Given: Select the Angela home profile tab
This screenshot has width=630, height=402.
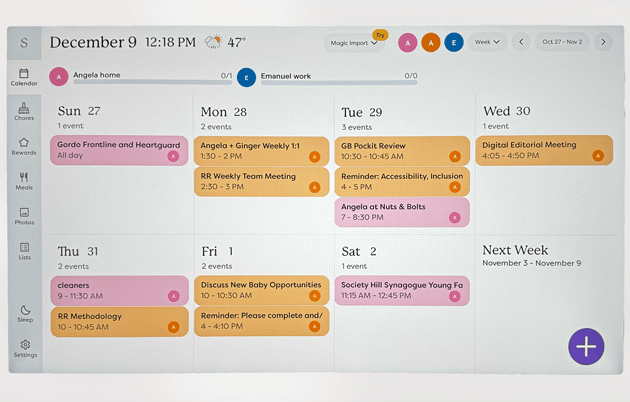Looking at the screenshot, I should tap(96, 75).
